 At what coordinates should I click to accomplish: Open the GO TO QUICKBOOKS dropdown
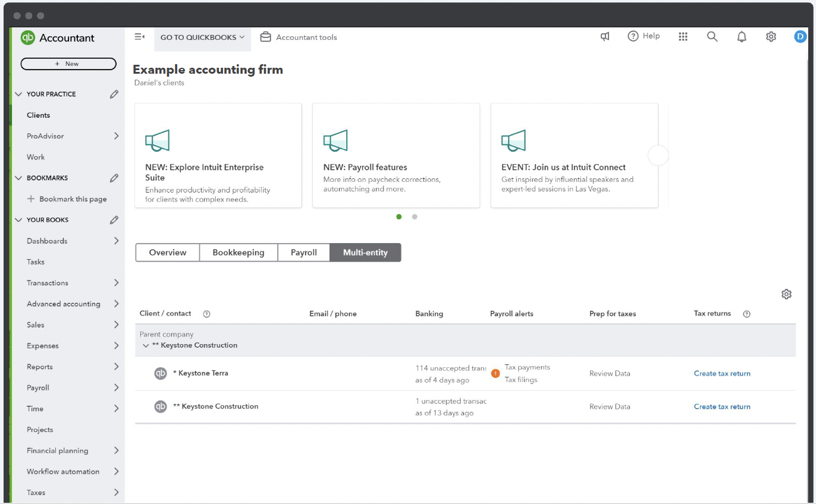[x=202, y=37]
